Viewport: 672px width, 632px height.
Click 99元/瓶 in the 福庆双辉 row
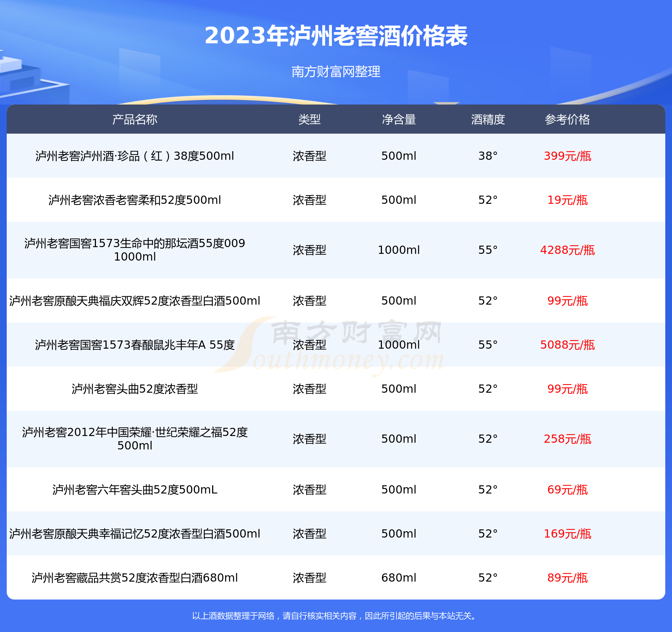point(567,301)
